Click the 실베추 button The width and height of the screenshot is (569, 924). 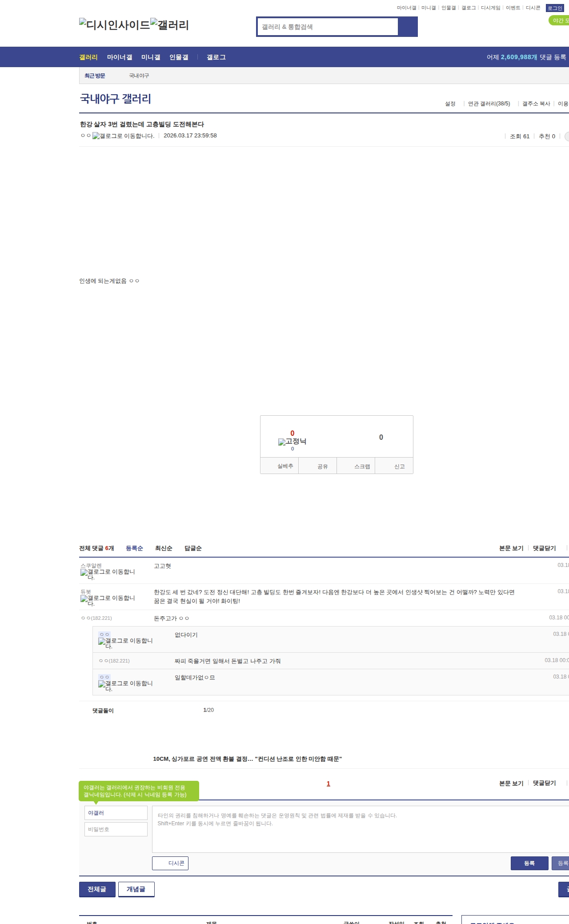(x=280, y=466)
